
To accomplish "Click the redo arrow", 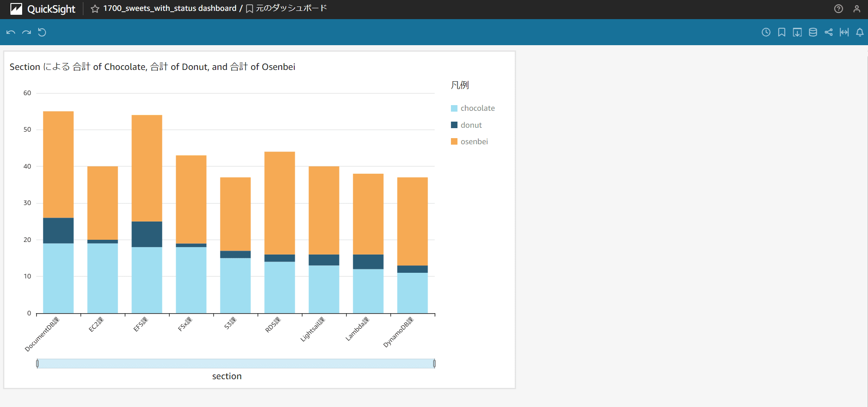I will click(26, 32).
